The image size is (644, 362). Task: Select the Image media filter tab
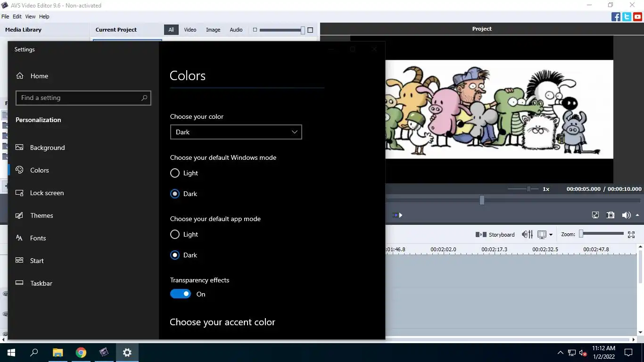(213, 30)
